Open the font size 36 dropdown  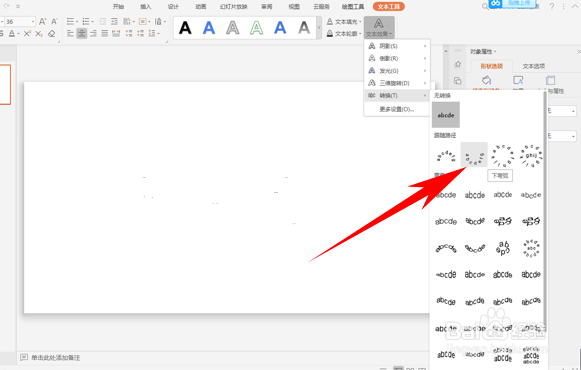[33, 22]
